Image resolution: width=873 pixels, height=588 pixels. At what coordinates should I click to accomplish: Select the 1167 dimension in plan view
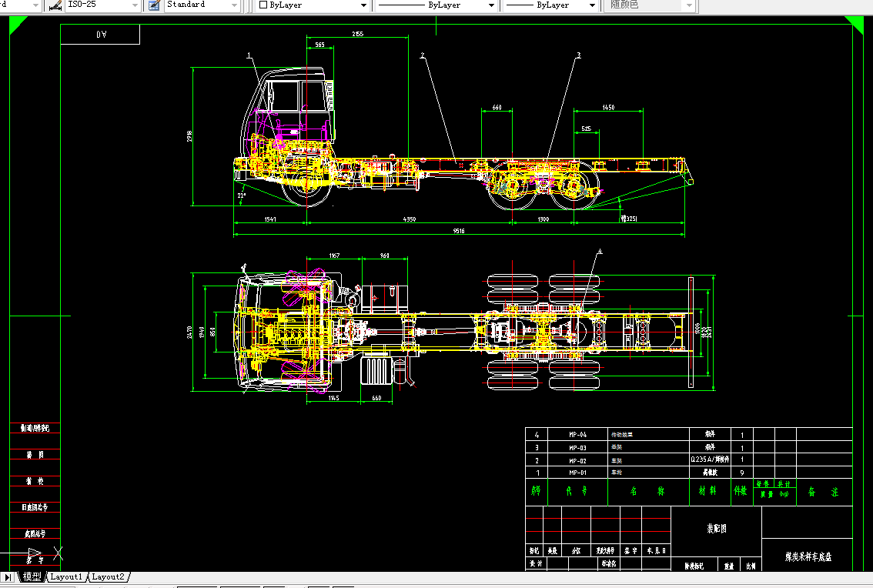click(334, 256)
